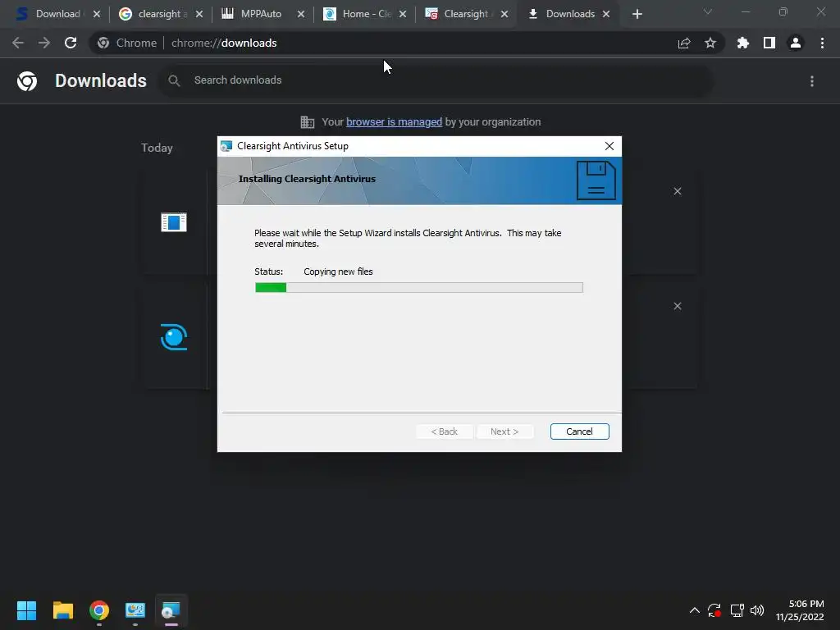Open the browser is managed link
Screen dimensions: 840x630
[x=394, y=121]
